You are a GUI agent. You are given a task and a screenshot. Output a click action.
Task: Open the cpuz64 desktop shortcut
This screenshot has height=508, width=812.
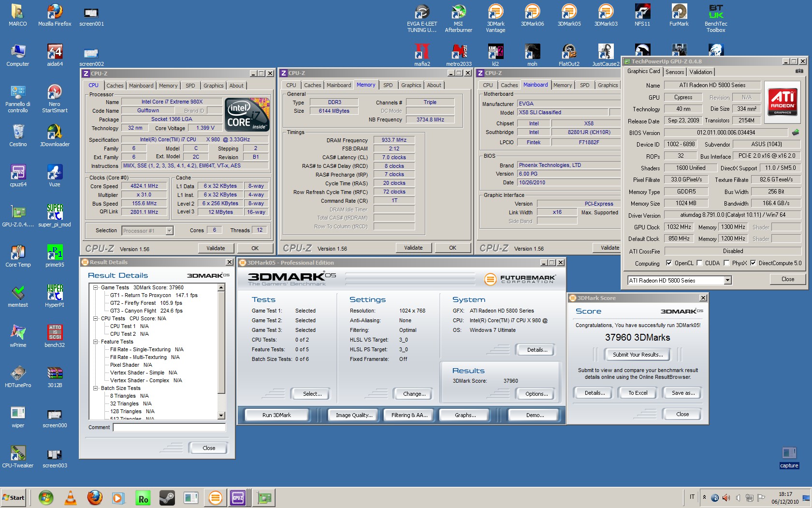point(18,176)
